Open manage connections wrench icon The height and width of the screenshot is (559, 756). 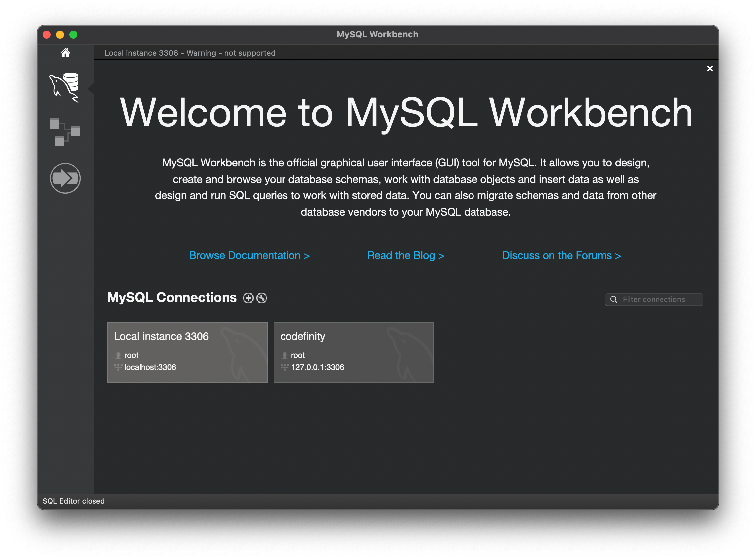[262, 298]
